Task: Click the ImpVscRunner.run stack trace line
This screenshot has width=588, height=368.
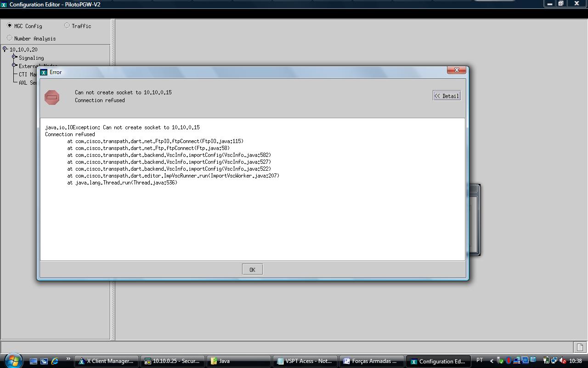Action: tap(173, 176)
